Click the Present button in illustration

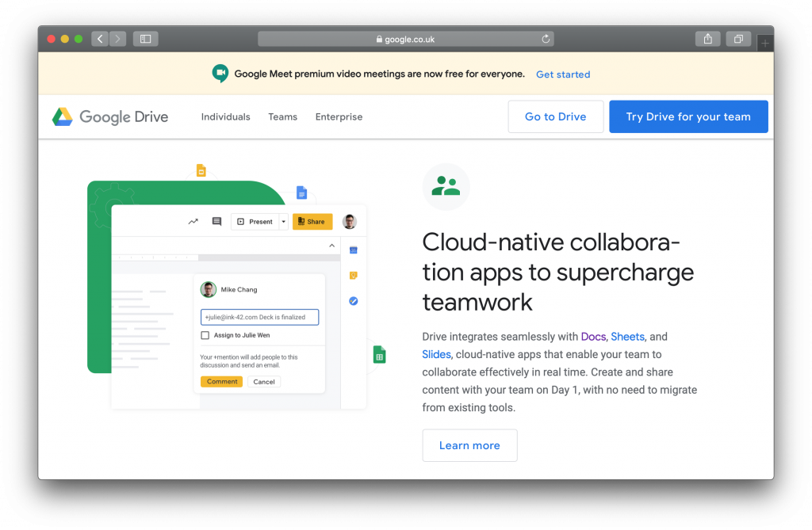point(255,222)
